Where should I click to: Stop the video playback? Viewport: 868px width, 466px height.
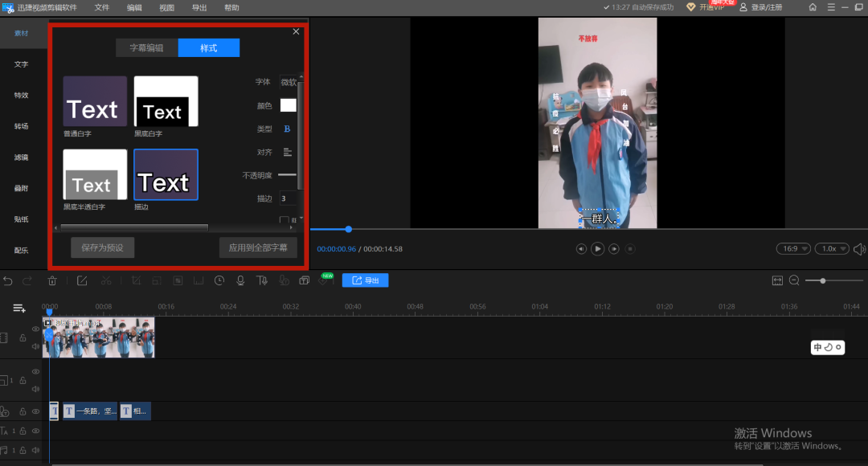coord(630,249)
